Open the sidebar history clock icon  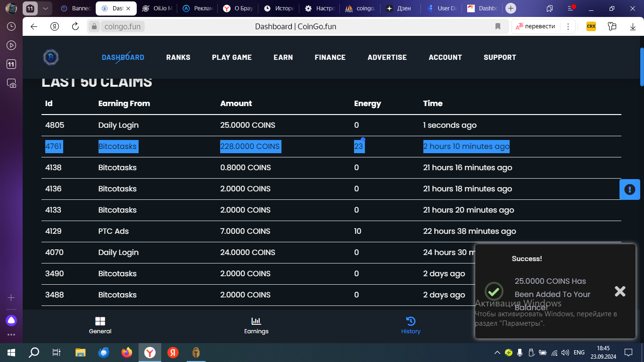[x=11, y=27]
